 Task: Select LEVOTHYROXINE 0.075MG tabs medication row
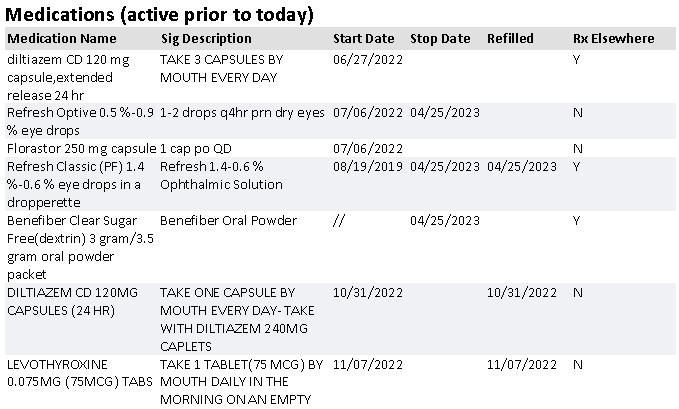tap(70, 373)
